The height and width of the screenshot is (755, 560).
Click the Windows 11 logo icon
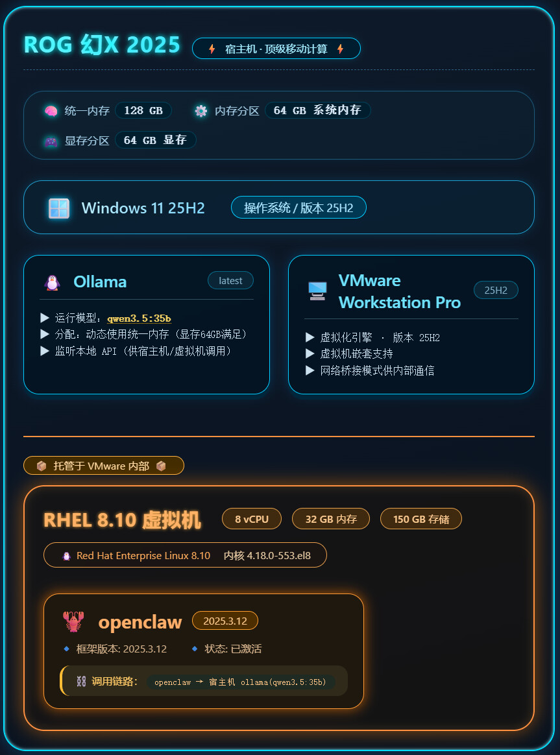tap(59, 208)
